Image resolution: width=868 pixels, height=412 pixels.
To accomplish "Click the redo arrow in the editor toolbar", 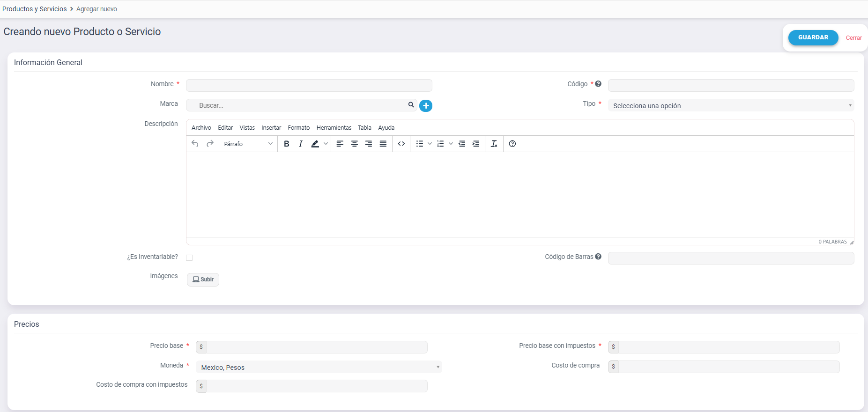I will pos(210,144).
